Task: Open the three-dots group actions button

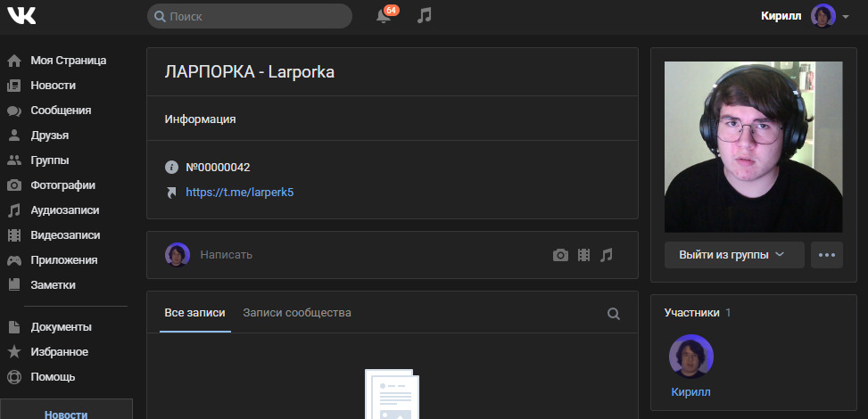Action: coord(827,255)
